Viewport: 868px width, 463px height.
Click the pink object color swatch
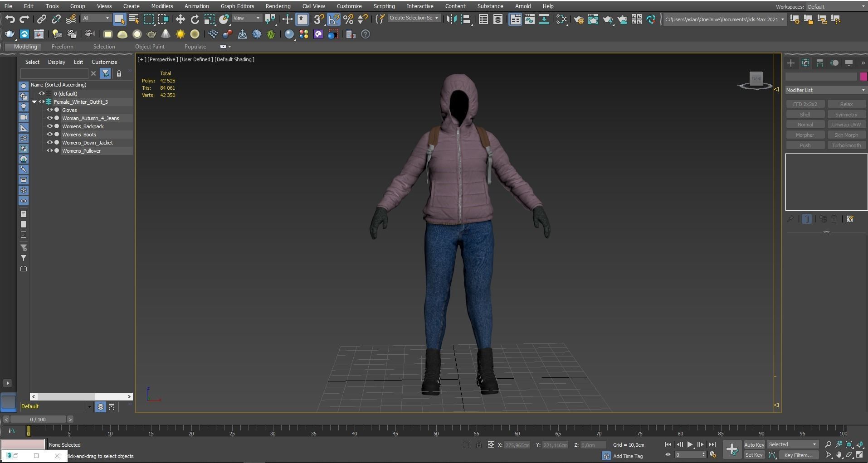click(863, 77)
